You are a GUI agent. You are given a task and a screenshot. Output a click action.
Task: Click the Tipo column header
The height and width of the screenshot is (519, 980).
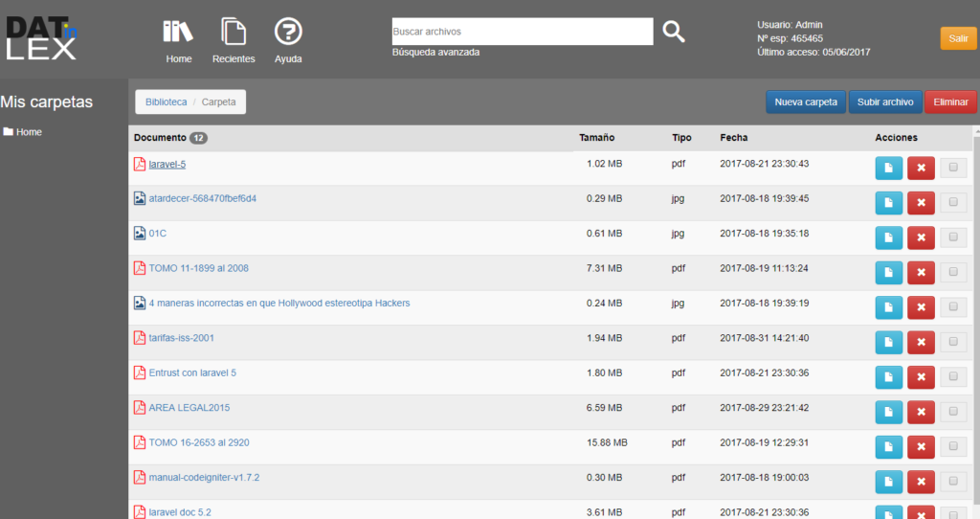tap(681, 138)
